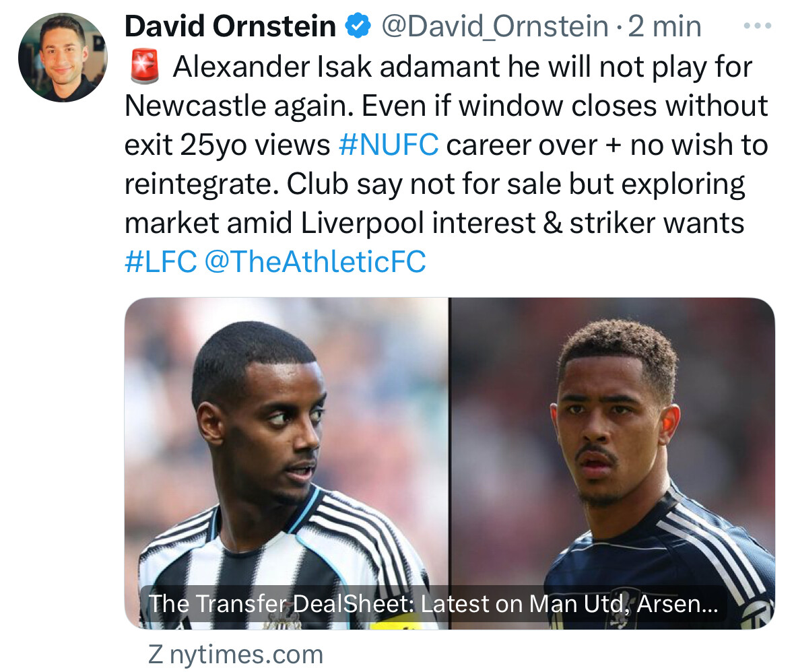
Task: Visit the nytimes.com source link
Action: click(246, 654)
